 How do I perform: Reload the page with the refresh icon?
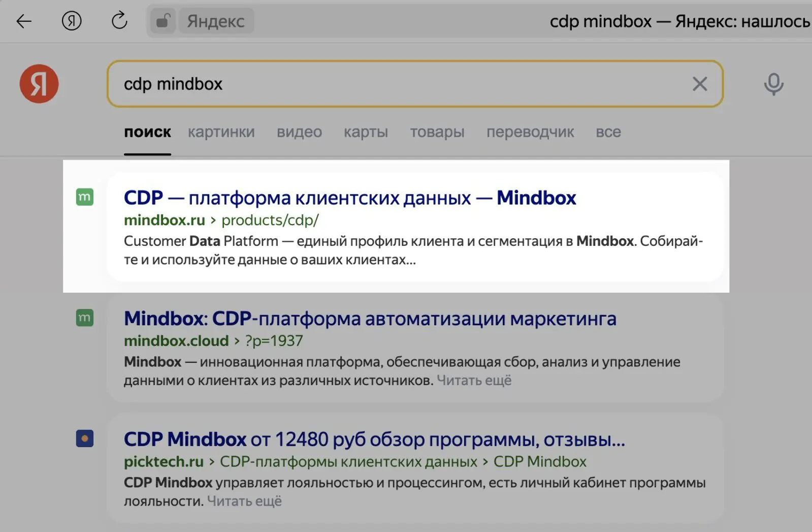pyautogui.click(x=119, y=21)
